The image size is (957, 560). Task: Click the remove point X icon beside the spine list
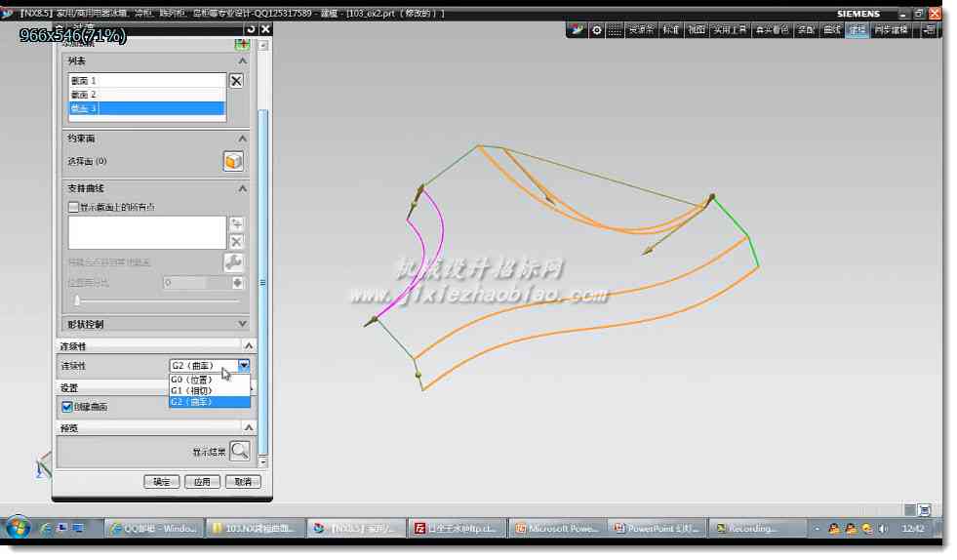coord(237,242)
